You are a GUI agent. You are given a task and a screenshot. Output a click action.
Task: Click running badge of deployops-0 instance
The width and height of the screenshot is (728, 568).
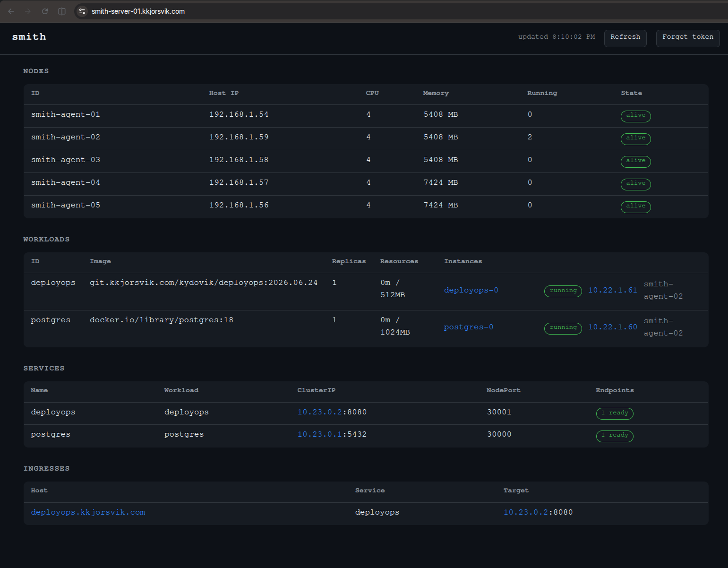tap(563, 291)
